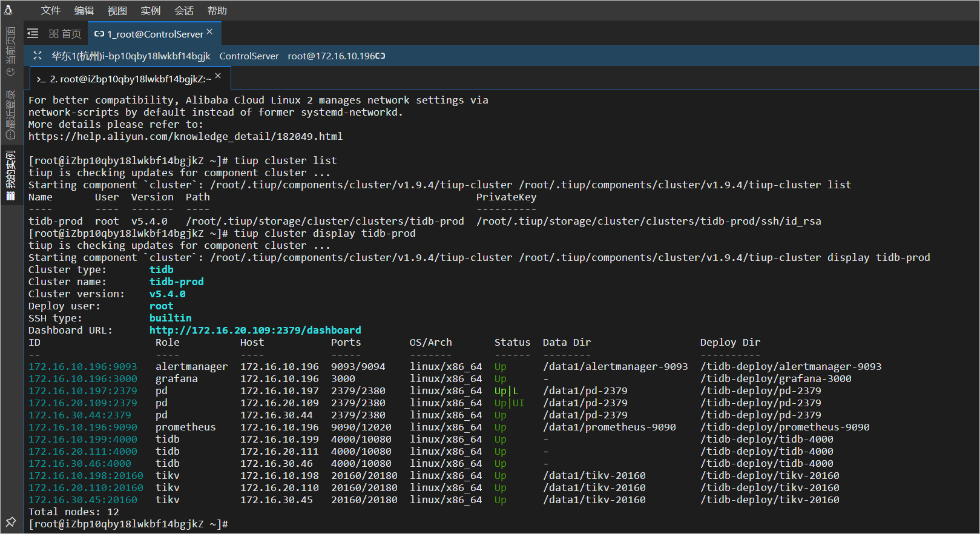Click node ID 172.16.10.198:20160
Viewport: 980px width, 534px height.
pyautogui.click(x=85, y=475)
